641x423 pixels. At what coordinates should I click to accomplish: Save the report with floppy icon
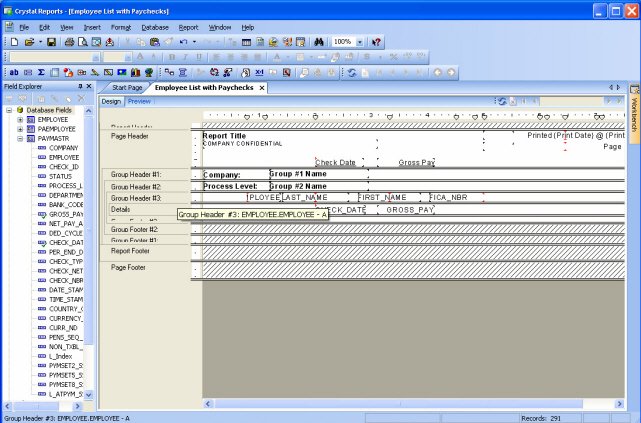(x=51, y=42)
